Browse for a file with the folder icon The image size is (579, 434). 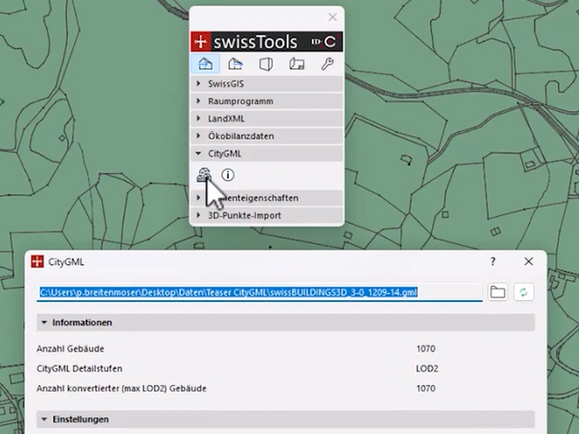[497, 292]
